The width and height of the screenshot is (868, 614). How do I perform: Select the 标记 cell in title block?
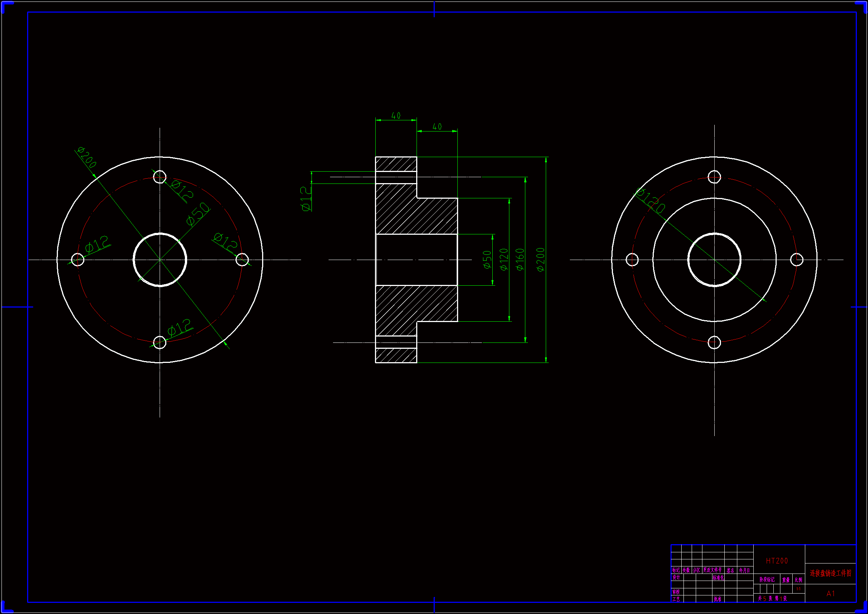(676, 570)
